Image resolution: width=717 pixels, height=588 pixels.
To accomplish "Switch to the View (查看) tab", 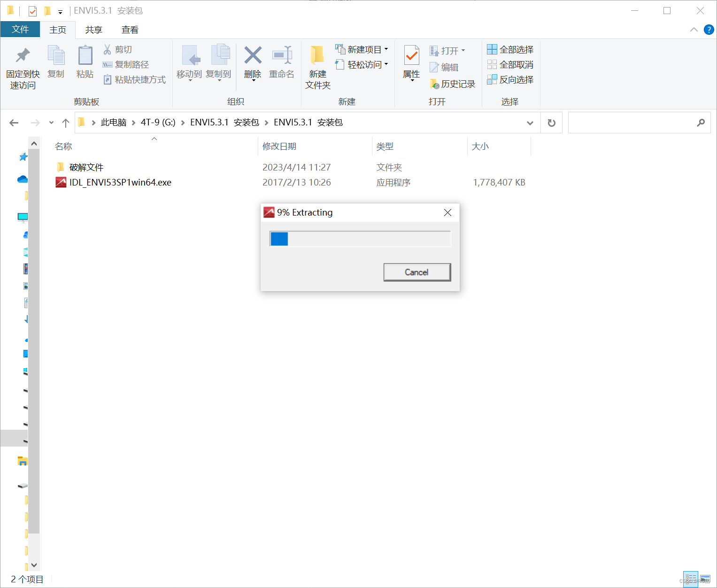I will (x=130, y=30).
